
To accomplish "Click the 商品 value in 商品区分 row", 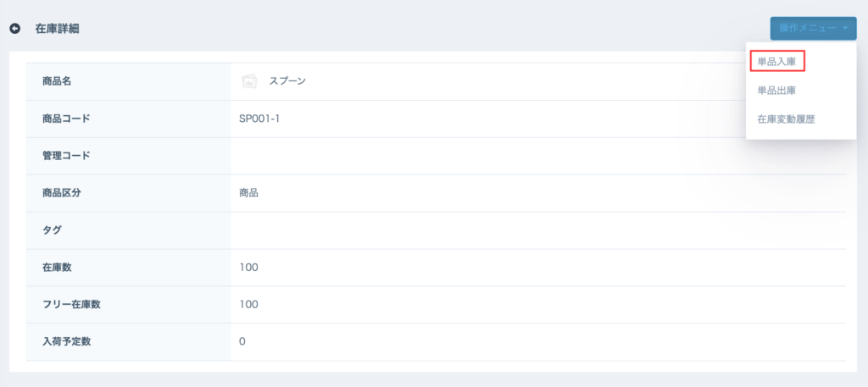I will coord(248,193).
